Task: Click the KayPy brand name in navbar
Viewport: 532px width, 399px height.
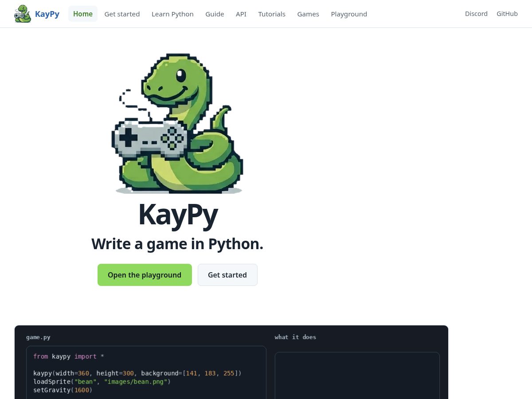Action: click(47, 14)
